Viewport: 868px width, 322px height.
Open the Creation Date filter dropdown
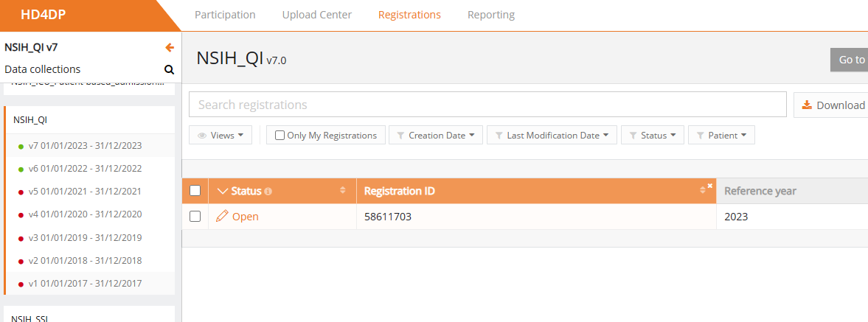point(436,136)
